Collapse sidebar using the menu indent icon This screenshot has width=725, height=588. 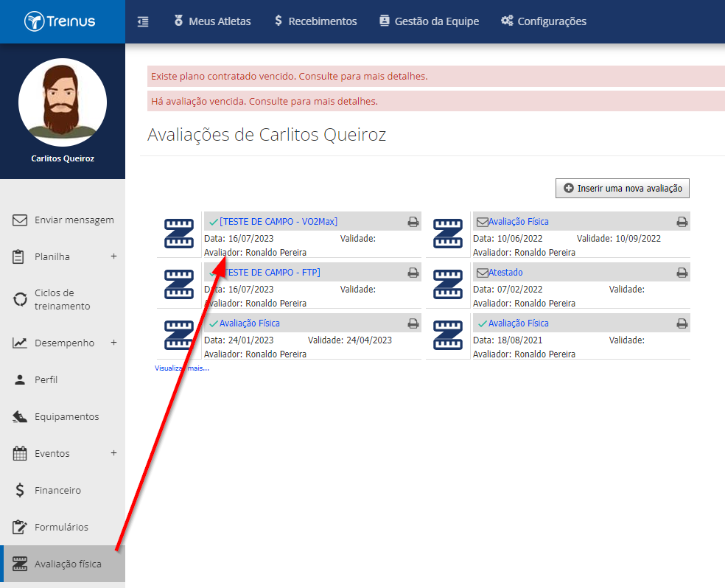point(143,21)
